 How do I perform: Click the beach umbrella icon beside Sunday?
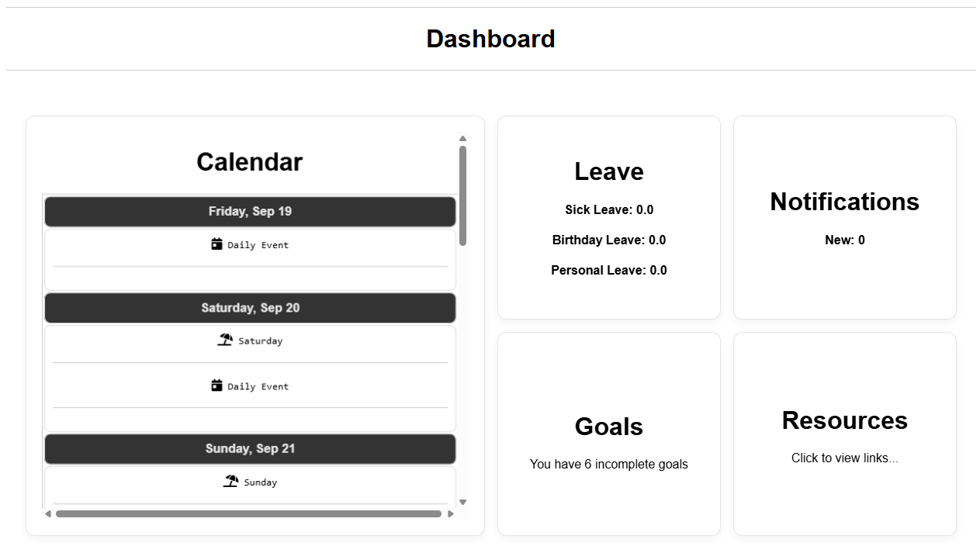230,481
